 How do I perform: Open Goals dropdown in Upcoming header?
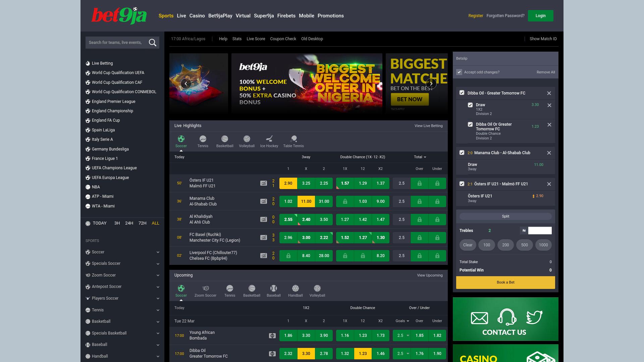point(402,321)
